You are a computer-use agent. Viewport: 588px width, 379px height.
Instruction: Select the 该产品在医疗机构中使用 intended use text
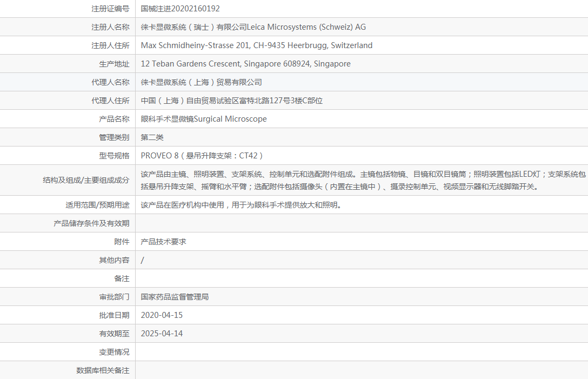click(x=241, y=205)
